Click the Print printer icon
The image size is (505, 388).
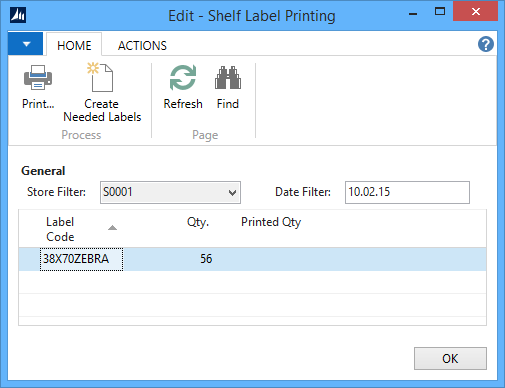[x=38, y=78]
